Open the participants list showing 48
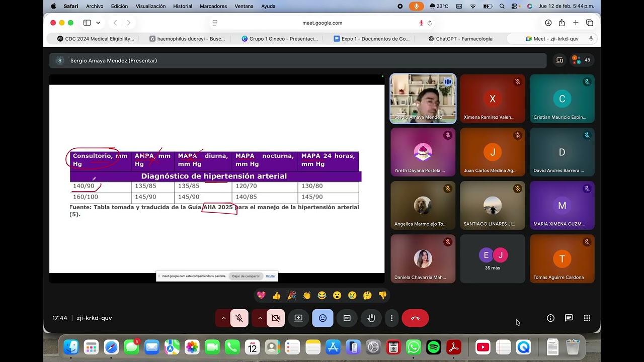Image resolution: width=644 pixels, height=362 pixels. coord(582,60)
